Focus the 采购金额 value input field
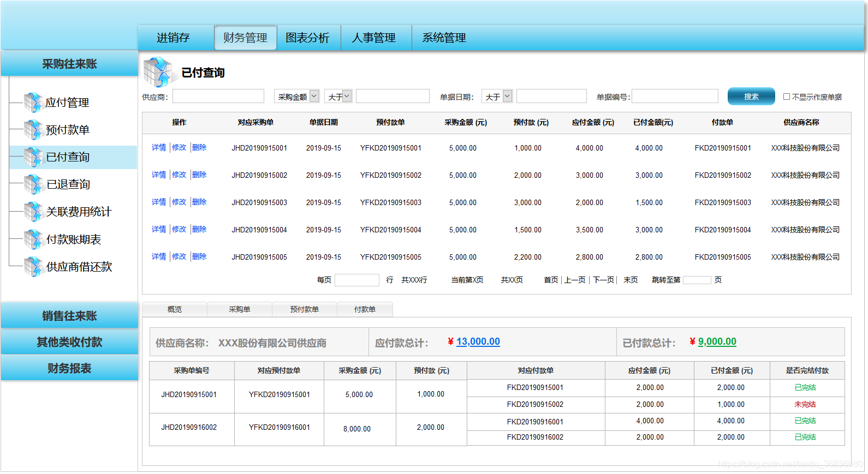The height and width of the screenshot is (474, 868). tap(393, 96)
